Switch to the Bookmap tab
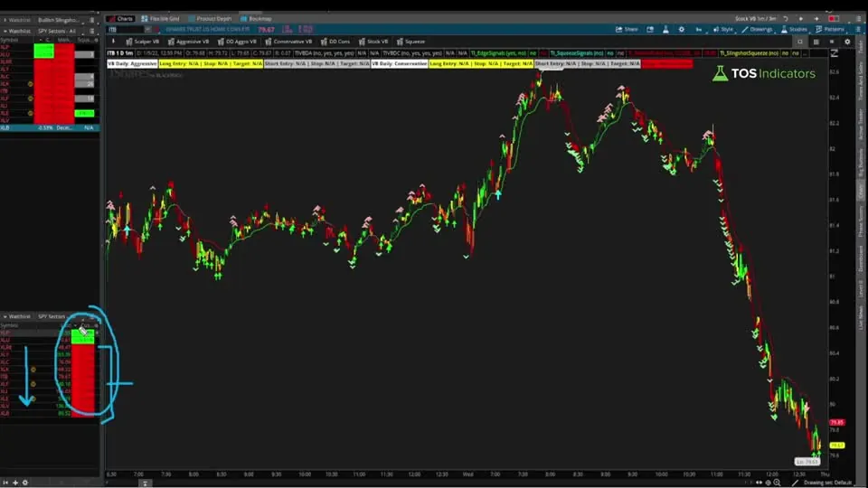 tap(255, 18)
